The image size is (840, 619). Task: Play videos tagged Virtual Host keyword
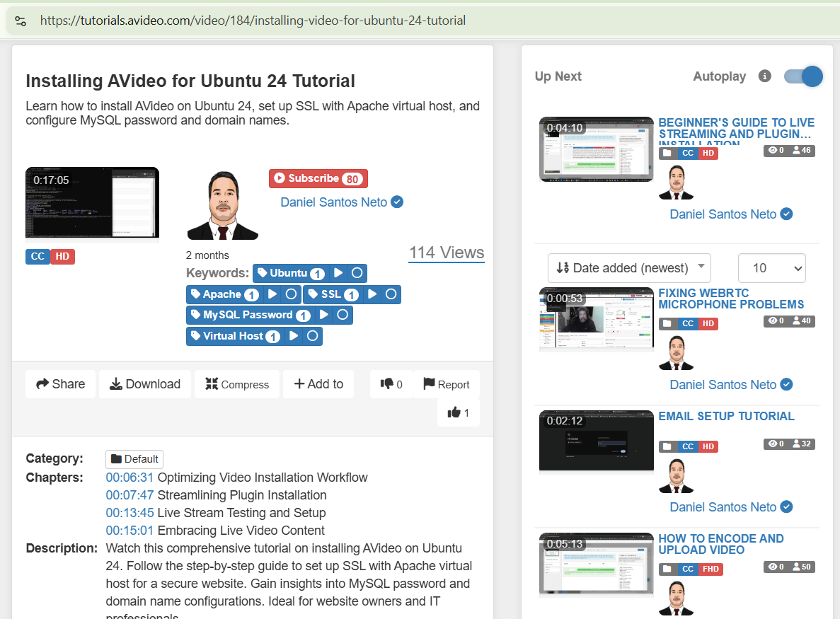pyautogui.click(x=293, y=336)
